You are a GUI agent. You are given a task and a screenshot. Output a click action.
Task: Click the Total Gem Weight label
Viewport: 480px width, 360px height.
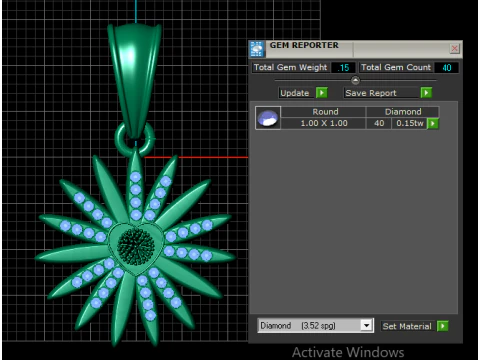coord(290,67)
